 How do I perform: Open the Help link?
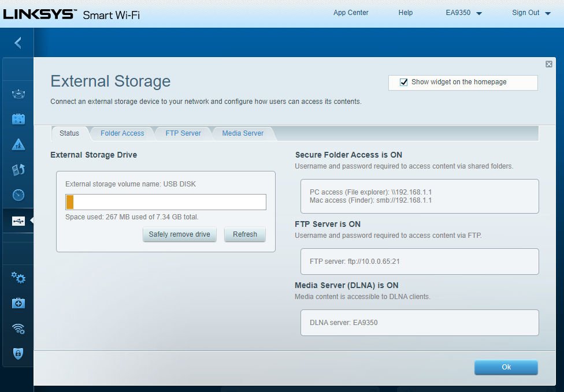tap(406, 13)
